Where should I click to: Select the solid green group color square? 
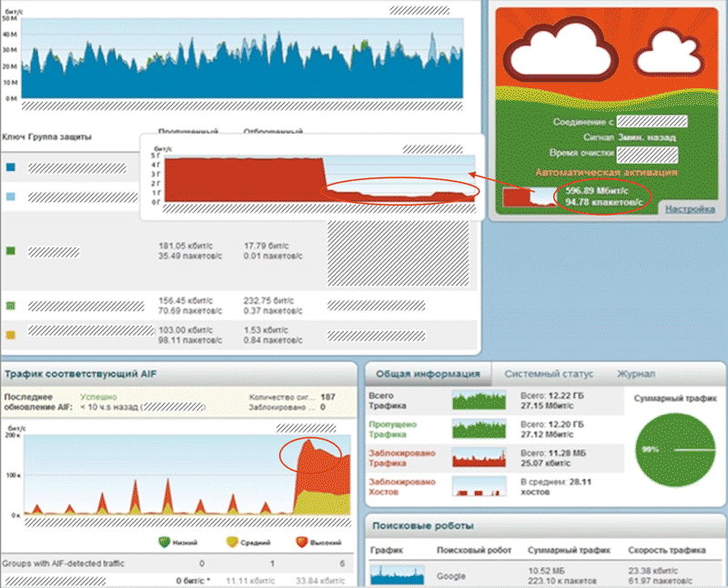pyautogui.click(x=11, y=251)
